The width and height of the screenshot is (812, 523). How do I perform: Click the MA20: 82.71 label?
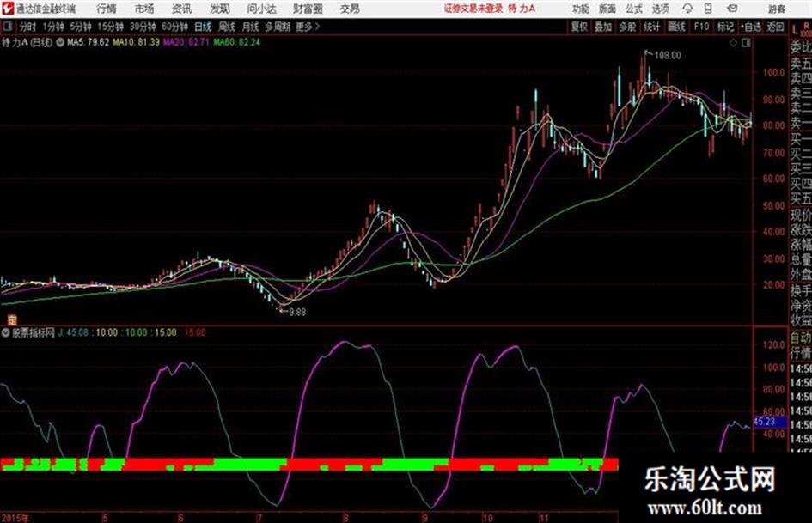pyautogui.click(x=186, y=42)
